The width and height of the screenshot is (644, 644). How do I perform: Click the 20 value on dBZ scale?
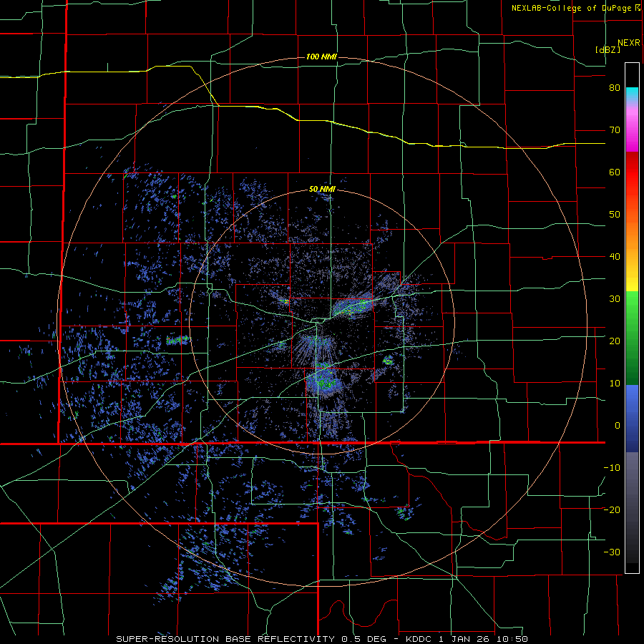point(615,341)
